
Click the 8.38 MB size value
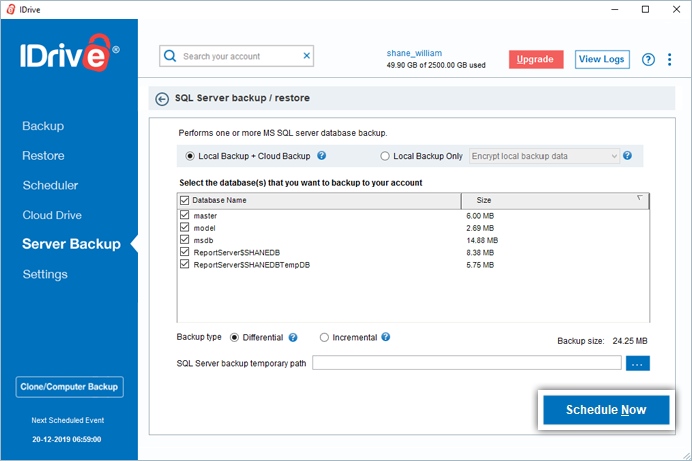480,253
